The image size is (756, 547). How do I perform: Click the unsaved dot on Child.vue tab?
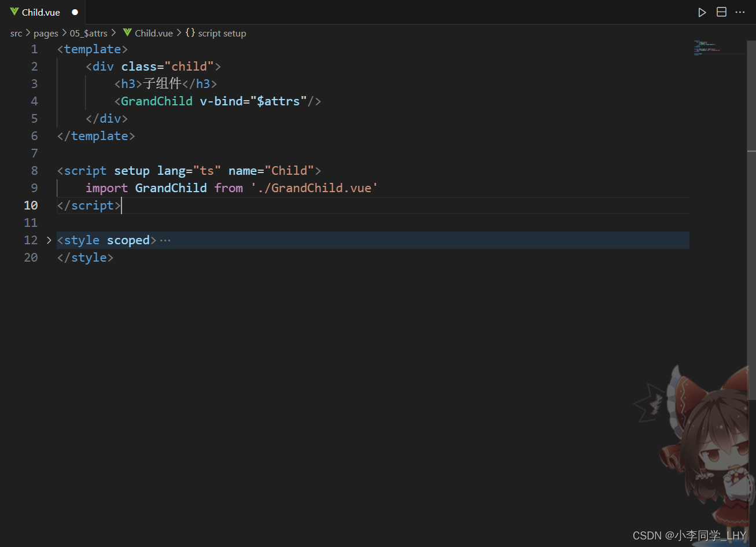point(75,12)
